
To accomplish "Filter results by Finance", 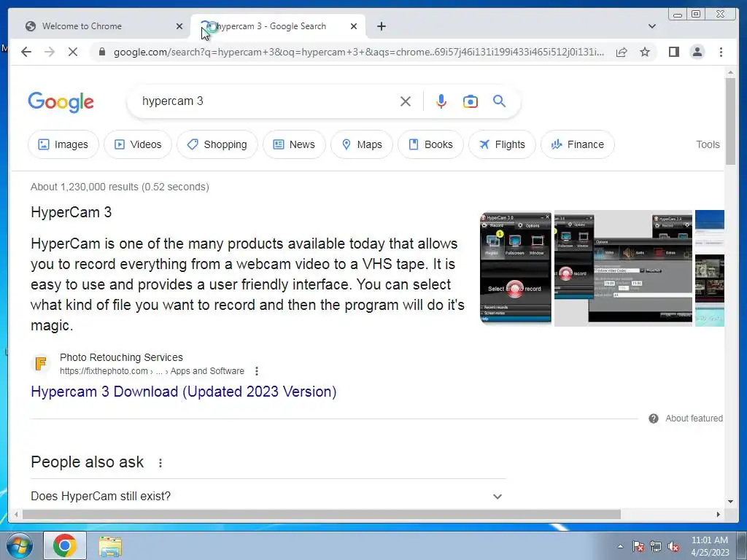I will tap(578, 144).
